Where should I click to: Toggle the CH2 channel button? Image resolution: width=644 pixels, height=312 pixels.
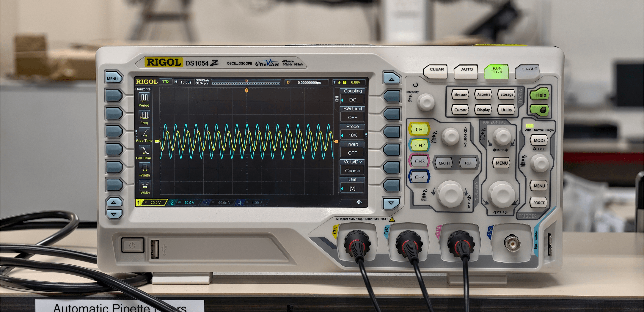[420, 145]
